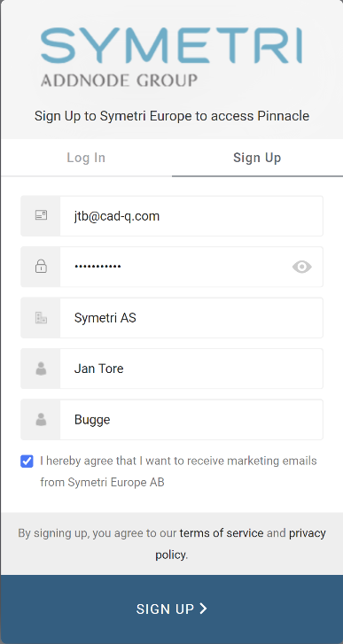
Task: Click the Symetri Addnode Group logo
Action: [171, 57]
